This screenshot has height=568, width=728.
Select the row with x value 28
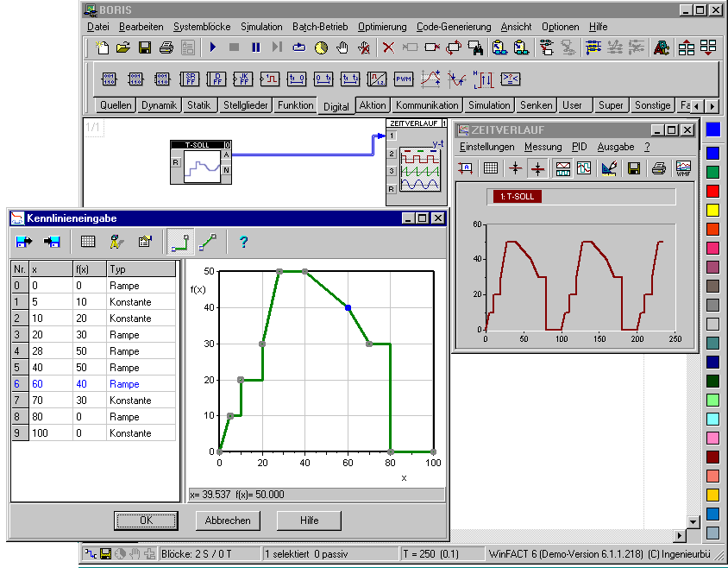click(x=94, y=351)
